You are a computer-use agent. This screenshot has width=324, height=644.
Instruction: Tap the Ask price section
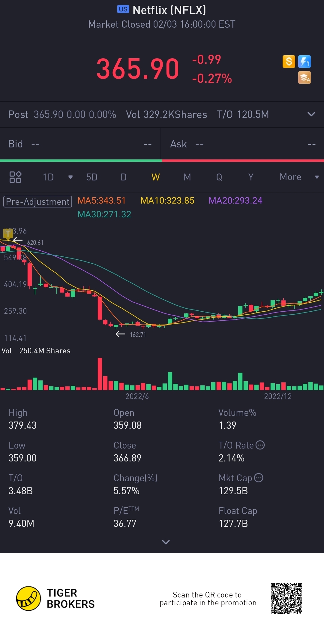click(242, 144)
